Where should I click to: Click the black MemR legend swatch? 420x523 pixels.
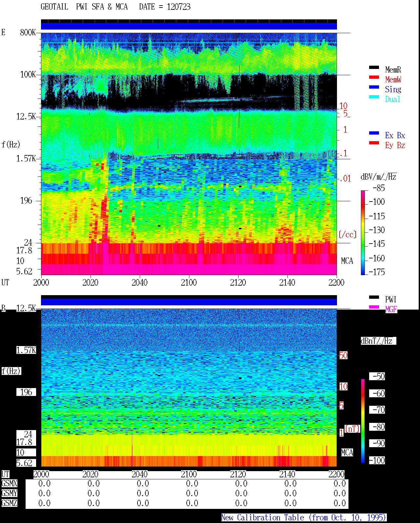coord(374,68)
